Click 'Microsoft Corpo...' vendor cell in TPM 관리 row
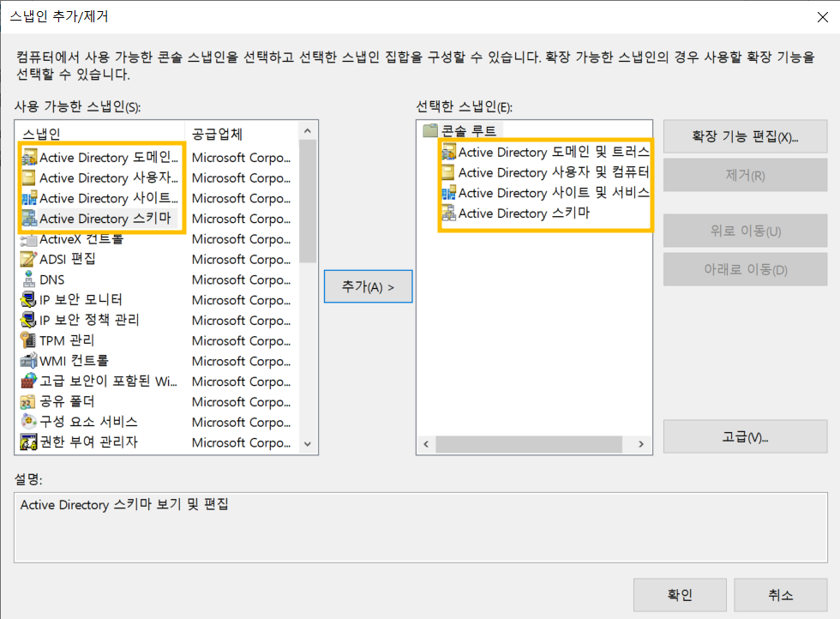840x619 pixels. click(241, 341)
